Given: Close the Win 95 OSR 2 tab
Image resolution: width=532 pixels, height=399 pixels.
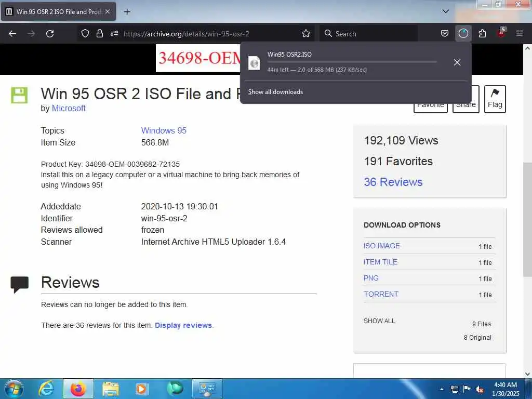Looking at the screenshot, I should 108,11.
